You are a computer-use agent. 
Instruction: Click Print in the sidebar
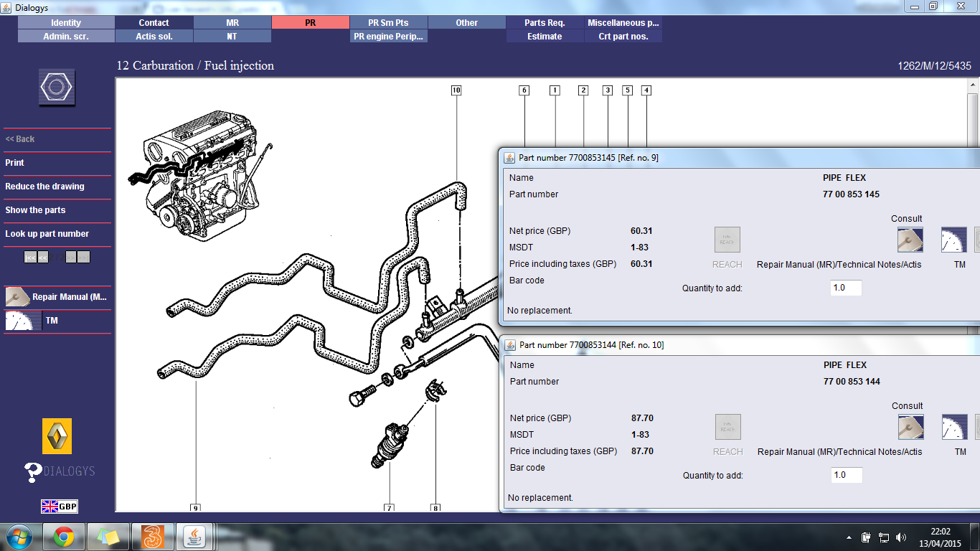tap(15, 163)
